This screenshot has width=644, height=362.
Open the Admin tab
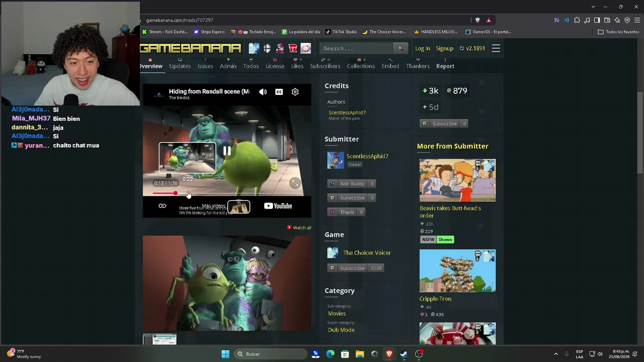click(228, 66)
